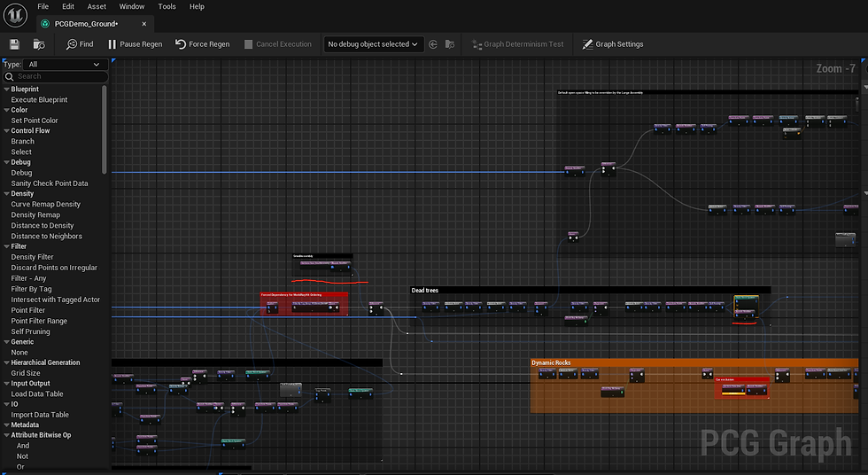868x475 pixels.
Task: Collapse the Attribute Bitwise Op subcategory
Action: click(x=7, y=435)
